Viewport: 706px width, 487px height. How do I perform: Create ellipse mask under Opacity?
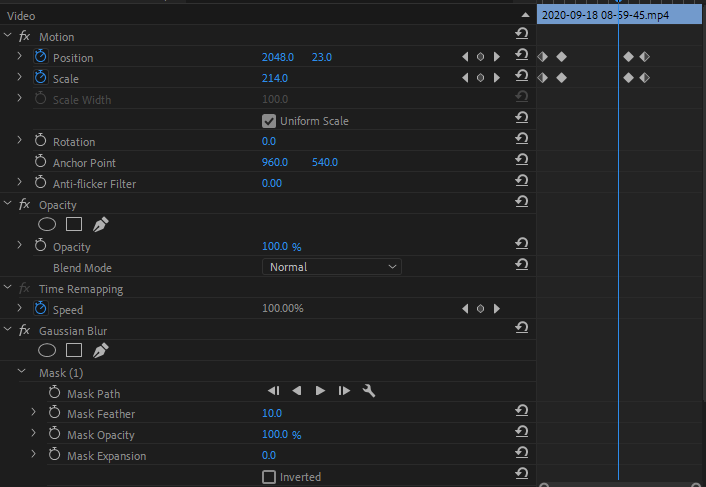pyautogui.click(x=47, y=224)
